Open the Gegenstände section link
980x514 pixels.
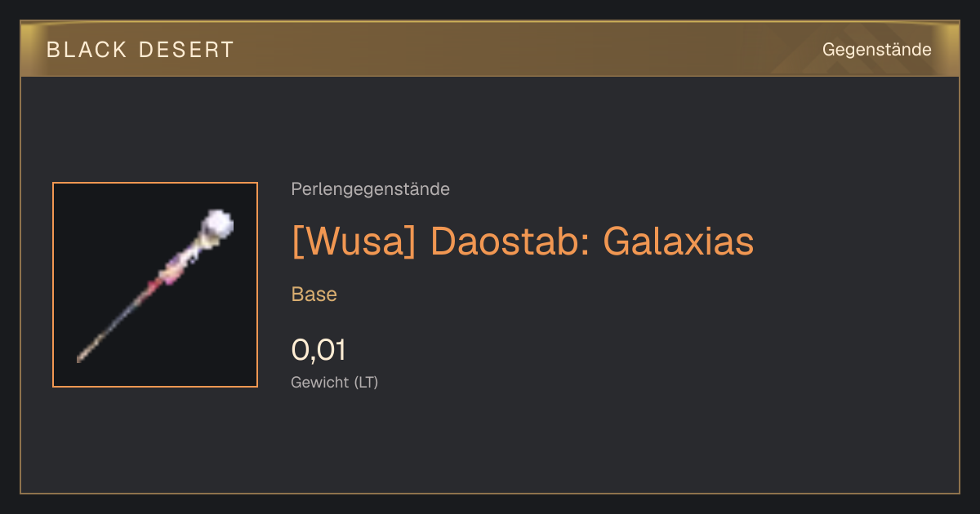coord(876,50)
